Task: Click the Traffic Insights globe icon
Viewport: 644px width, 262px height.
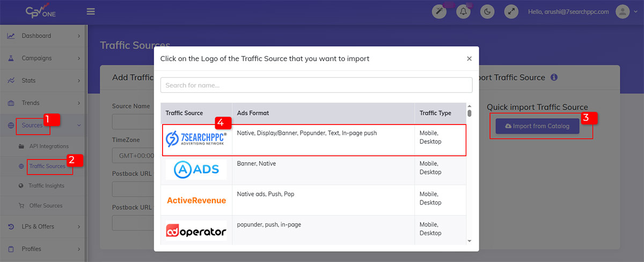Action: tap(21, 186)
